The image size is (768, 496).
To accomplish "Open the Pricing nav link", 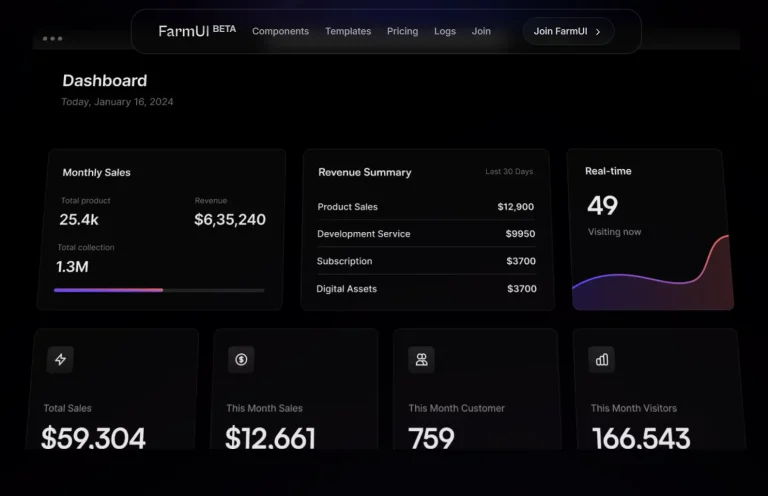I will pyautogui.click(x=402, y=31).
